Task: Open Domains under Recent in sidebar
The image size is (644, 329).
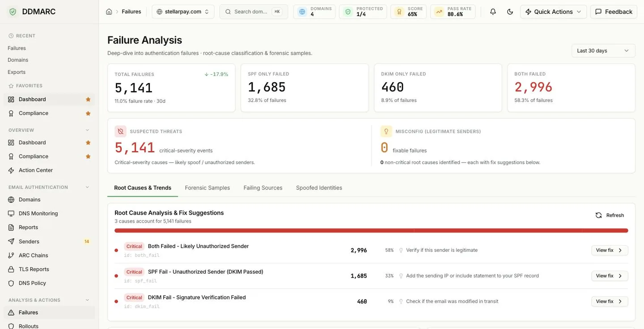Action: point(18,60)
